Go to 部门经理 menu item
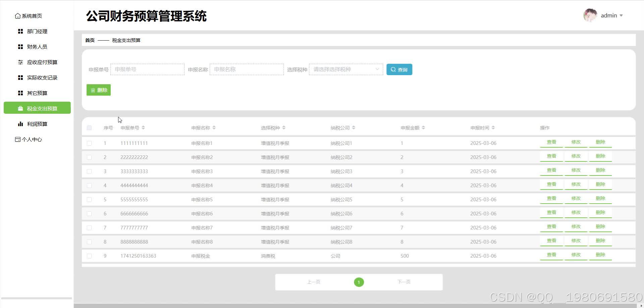 point(37,31)
